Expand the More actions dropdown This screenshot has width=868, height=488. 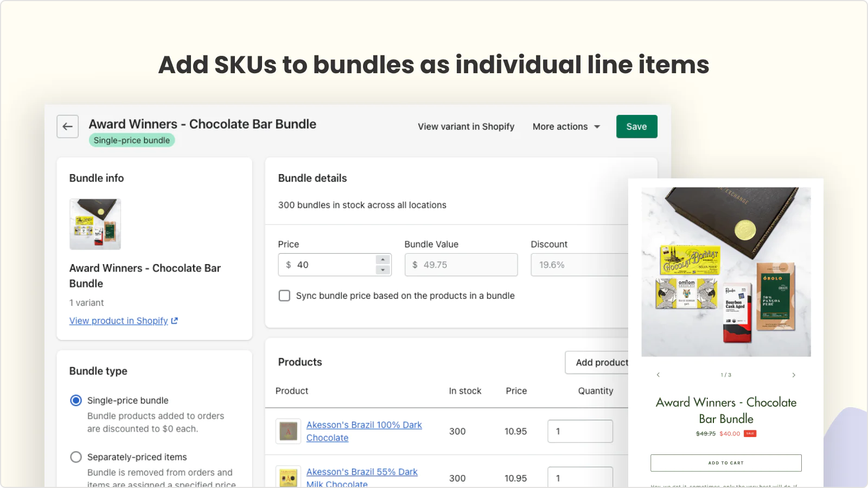pos(566,126)
